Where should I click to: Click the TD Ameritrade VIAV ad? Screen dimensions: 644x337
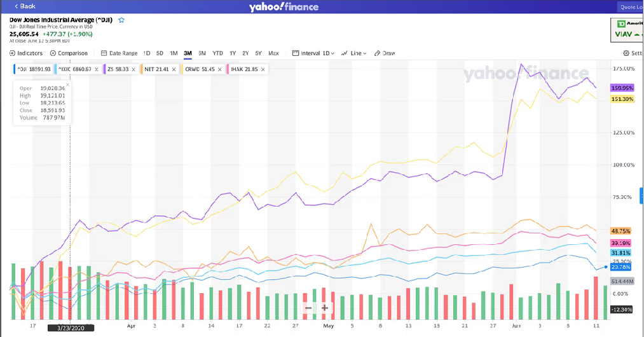(x=626, y=29)
